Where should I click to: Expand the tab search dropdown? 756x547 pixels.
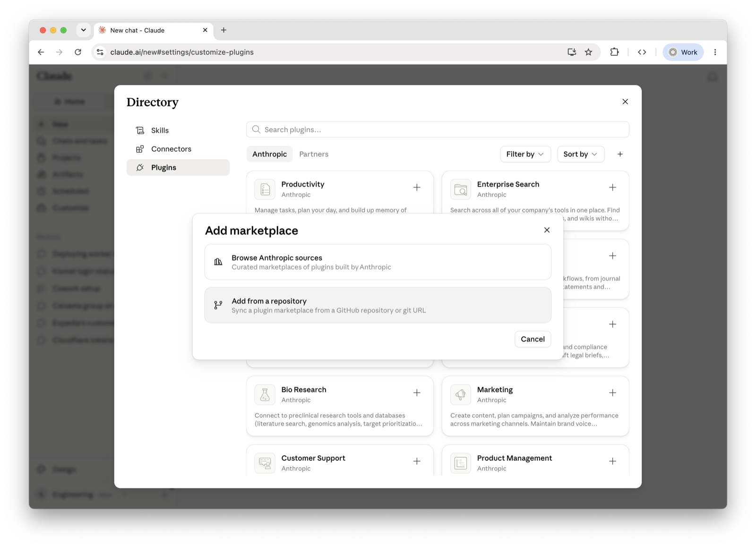pyautogui.click(x=83, y=30)
